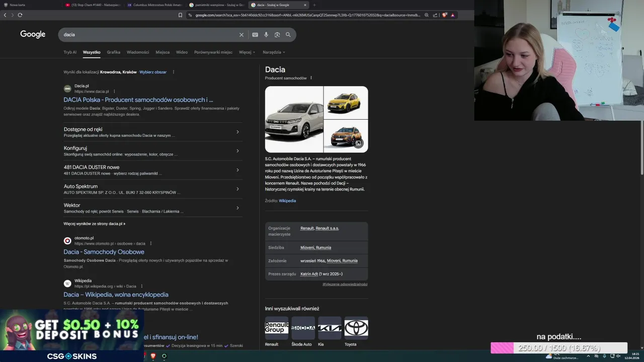The image size is (644, 362).
Task: Select Wszystko search tab
Action: tap(92, 52)
